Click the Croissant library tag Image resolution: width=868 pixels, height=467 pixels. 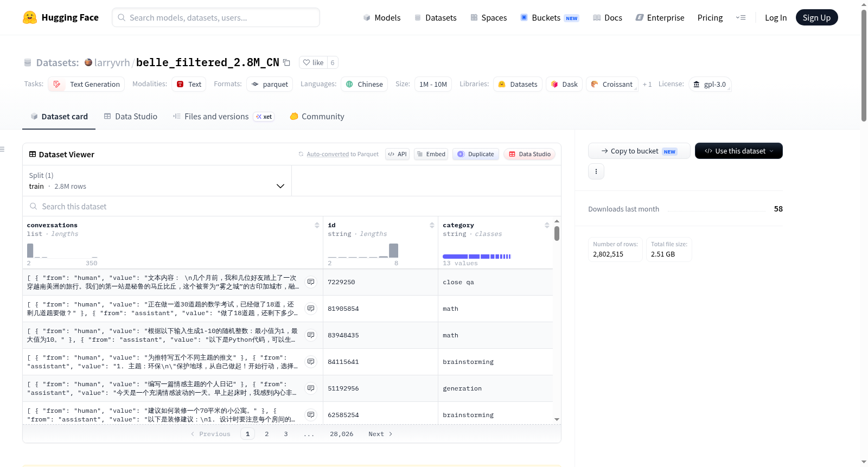click(x=612, y=84)
